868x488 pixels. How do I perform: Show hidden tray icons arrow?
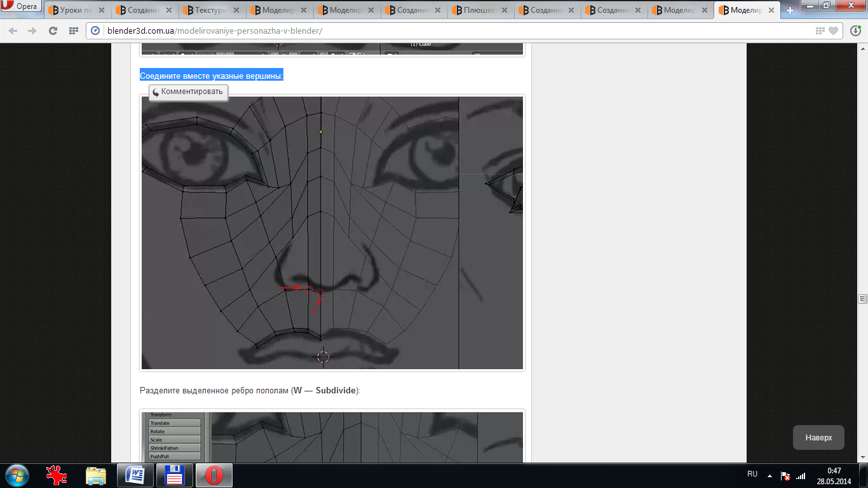(770, 475)
